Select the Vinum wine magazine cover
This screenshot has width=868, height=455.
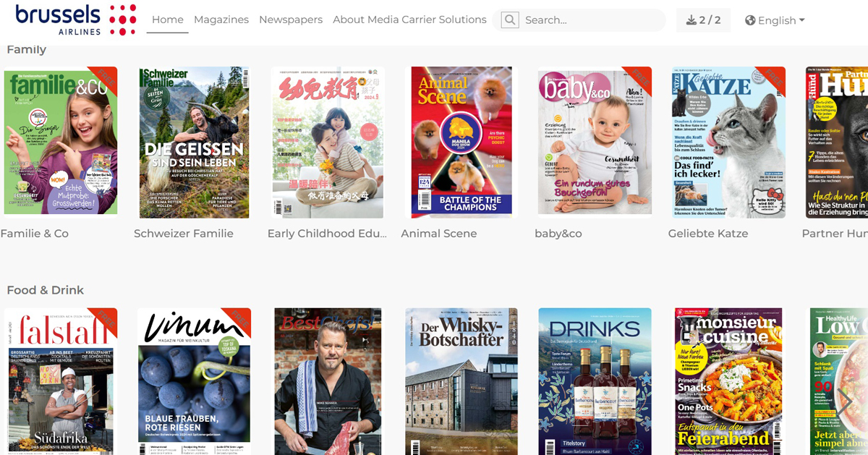coord(194,381)
